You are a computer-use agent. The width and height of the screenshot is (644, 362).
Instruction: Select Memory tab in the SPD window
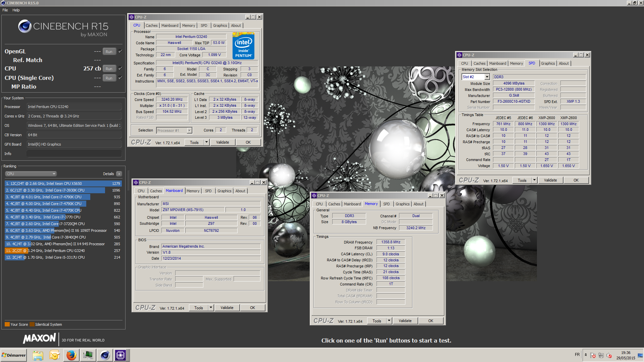click(516, 63)
